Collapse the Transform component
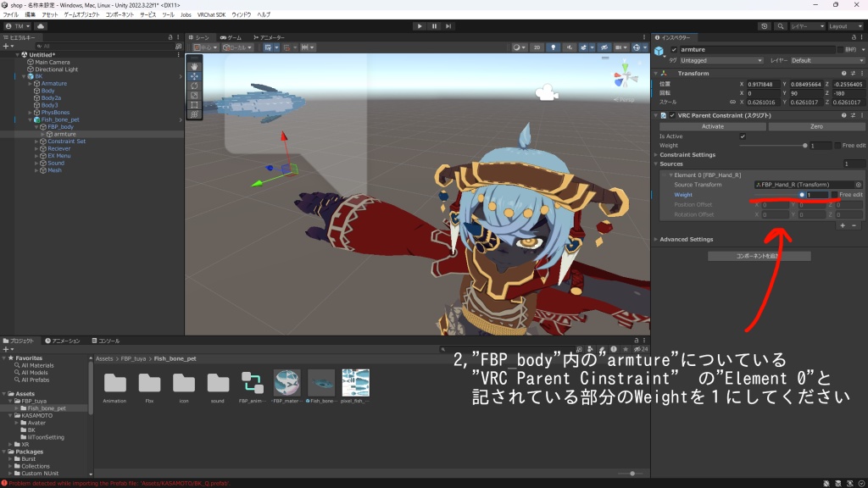 tap(656, 73)
